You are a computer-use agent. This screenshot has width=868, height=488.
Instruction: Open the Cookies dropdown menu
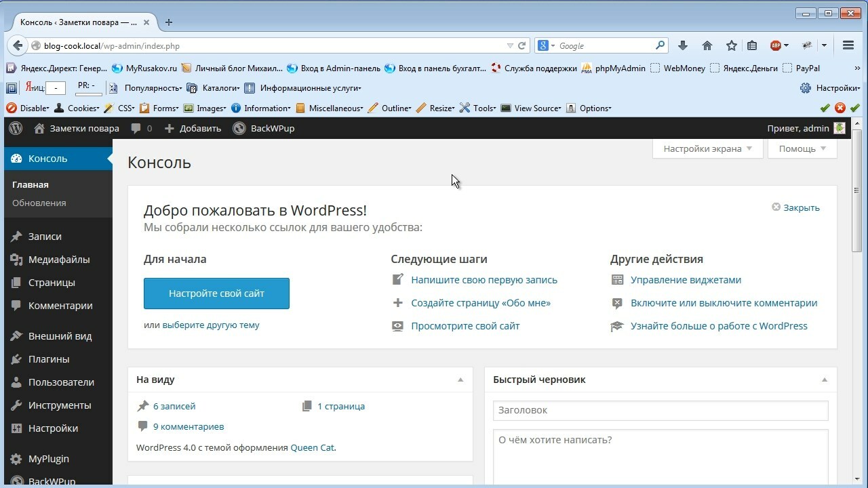tap(77, 108)
